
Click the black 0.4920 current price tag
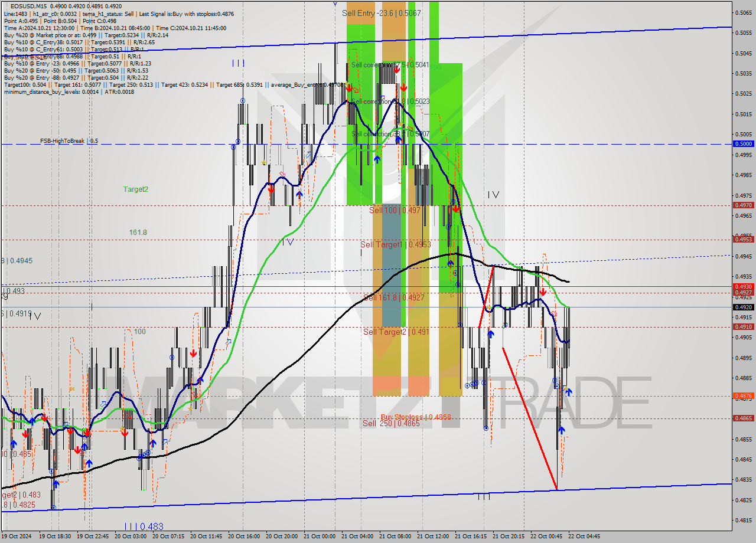click(742, 307)
